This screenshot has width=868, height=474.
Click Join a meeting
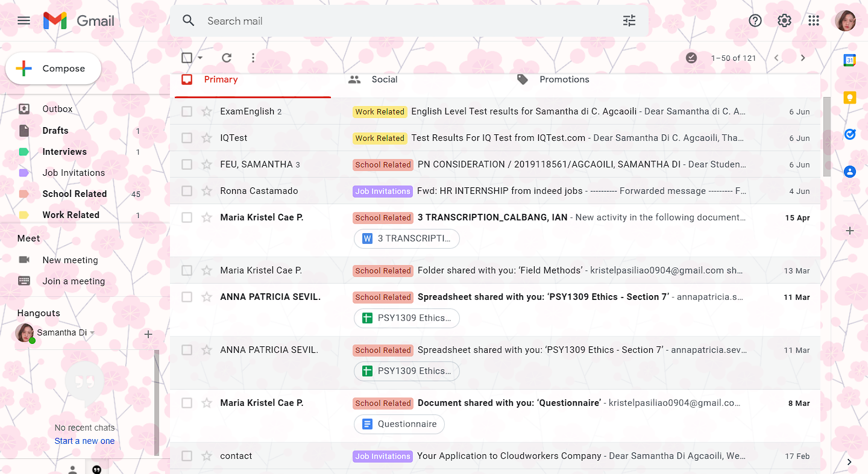[74, 281]
